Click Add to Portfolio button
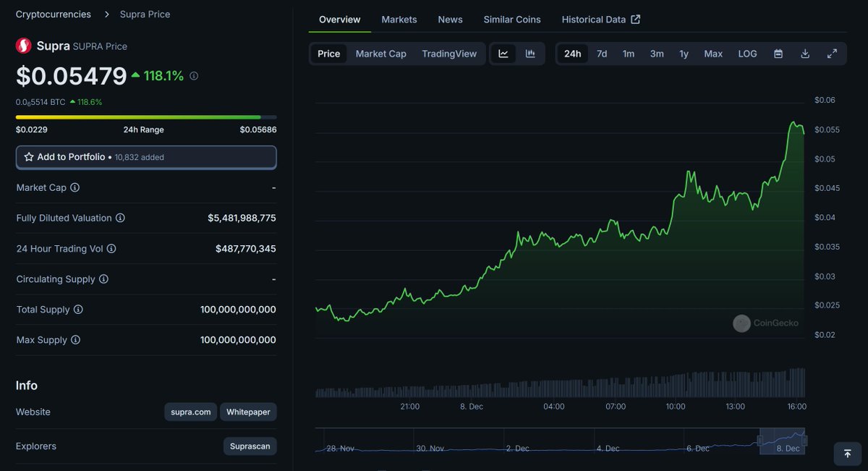Image resolution: width=868 pixels, height=471 pixels. (x=146, y=157)
